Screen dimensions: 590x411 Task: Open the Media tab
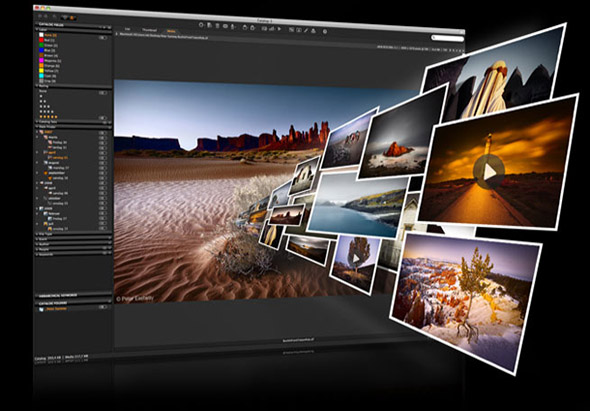[171, 31]
